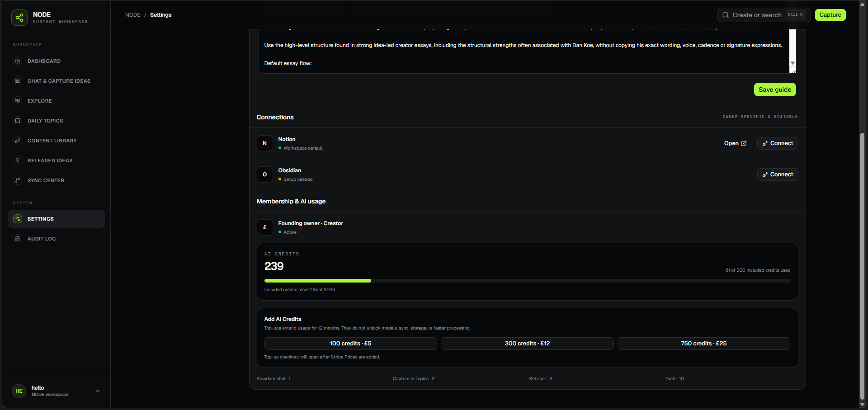868x410 pixels.
Task: Click the 'Draft · 10' cost label
Action: click(x=675, y=379)
